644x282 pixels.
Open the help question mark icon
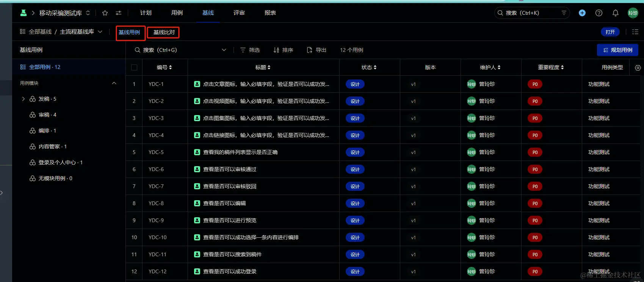pos(599,13)
